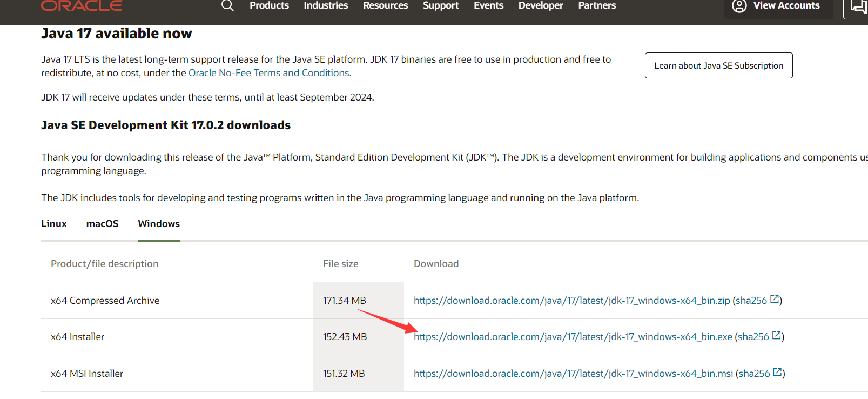Open the Resources menu
Screen dimensions: 868x399
[x=385, y=5]
